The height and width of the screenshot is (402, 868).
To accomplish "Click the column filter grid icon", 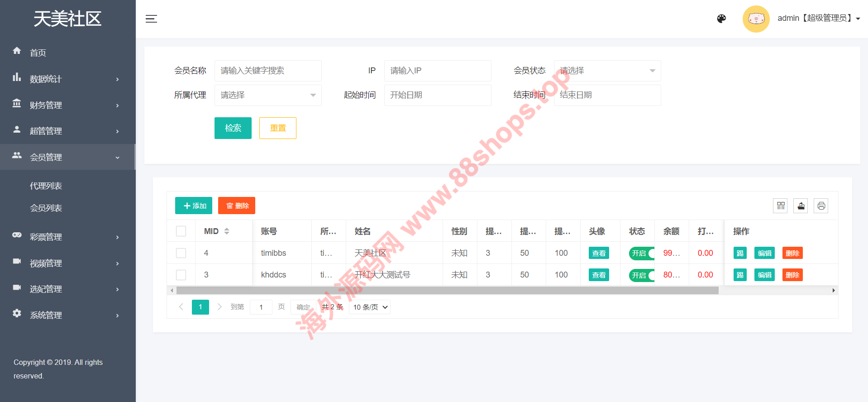I will pyautogui.click(x=781, y=206).
